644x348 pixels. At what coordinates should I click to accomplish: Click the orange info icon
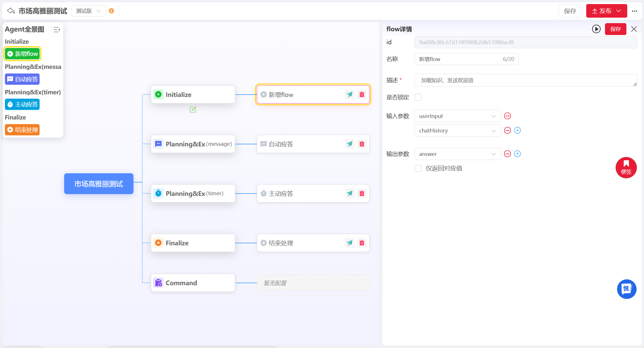pyautogui.click(x=111, y=11)
